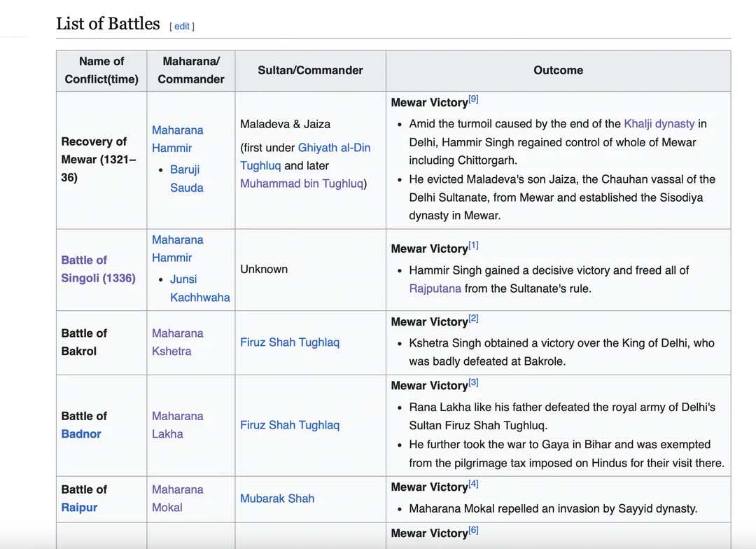
Task: Open Maharana Hammir link in Recovery of Mewar row
Action: click(x=177, y=139)
